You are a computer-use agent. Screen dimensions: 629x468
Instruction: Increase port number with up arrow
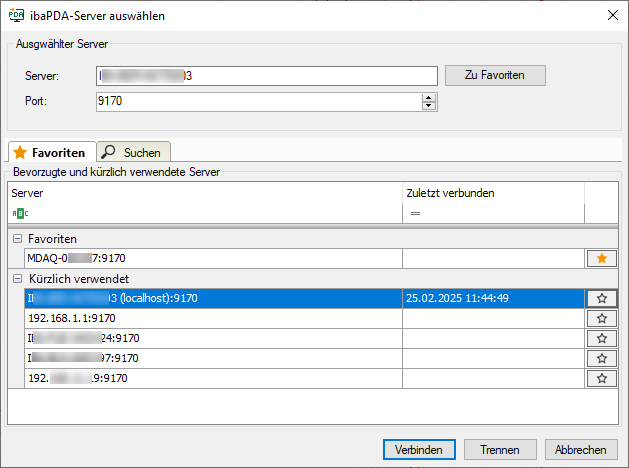click(429, 97)
